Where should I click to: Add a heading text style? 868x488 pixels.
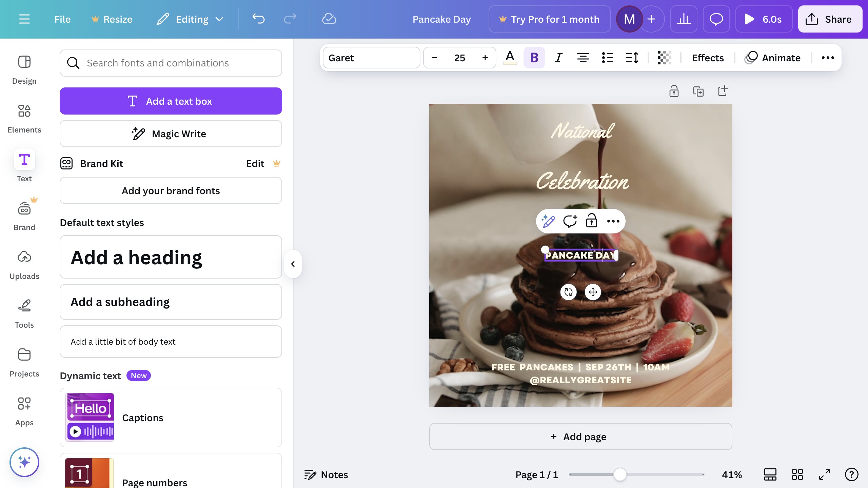click(171, 257)
